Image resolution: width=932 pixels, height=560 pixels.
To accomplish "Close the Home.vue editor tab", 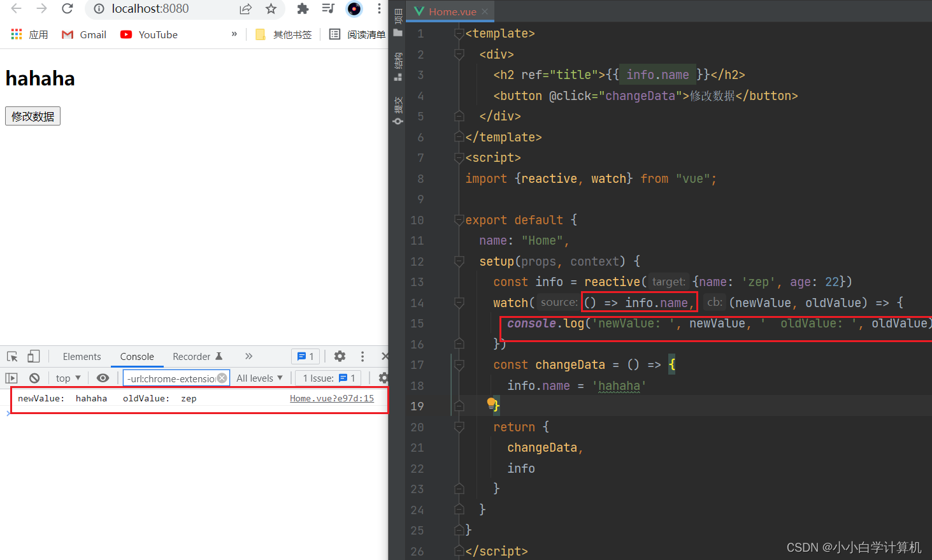I will tap(485, 11).
